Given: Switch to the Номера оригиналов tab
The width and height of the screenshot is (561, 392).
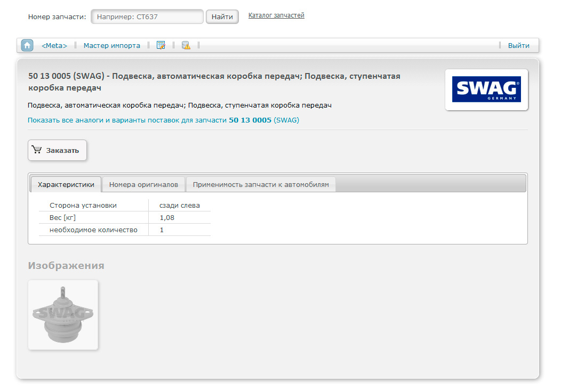Looking at the screenshot, I should [143, 185].
